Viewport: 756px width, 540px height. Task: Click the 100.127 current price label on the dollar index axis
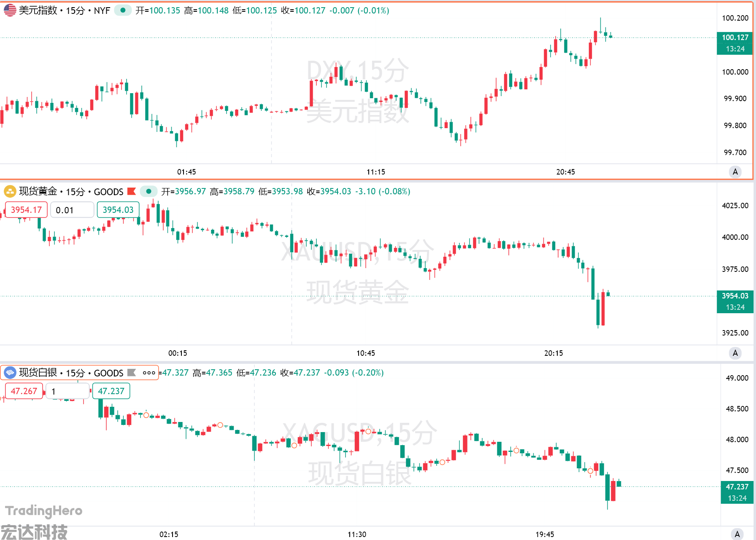tap(735, 38)
